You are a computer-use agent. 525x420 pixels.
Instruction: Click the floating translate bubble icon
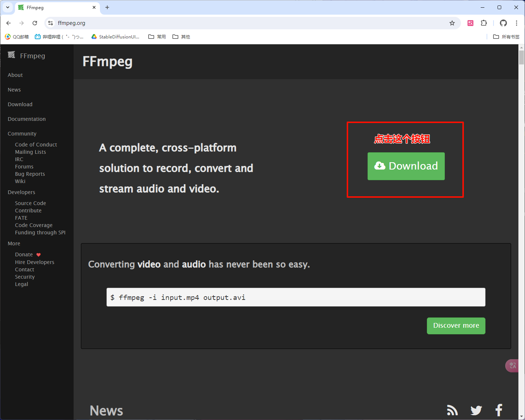[x=512, y=365]
